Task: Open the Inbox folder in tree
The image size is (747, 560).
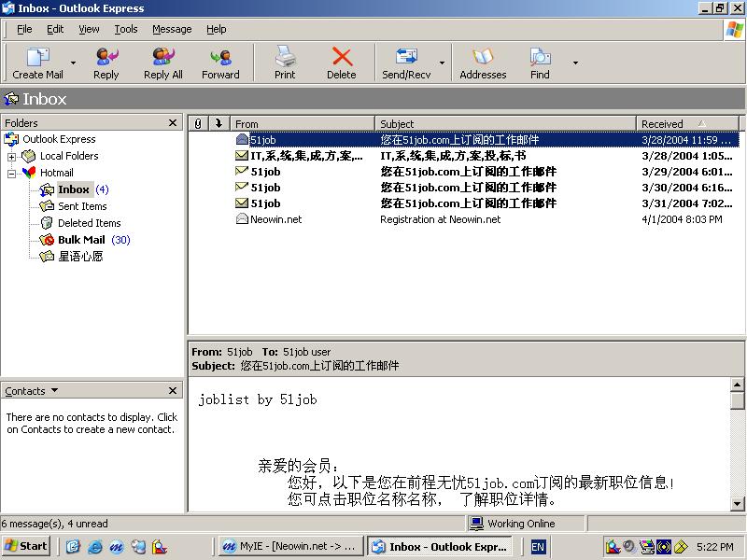Action: 74,189
